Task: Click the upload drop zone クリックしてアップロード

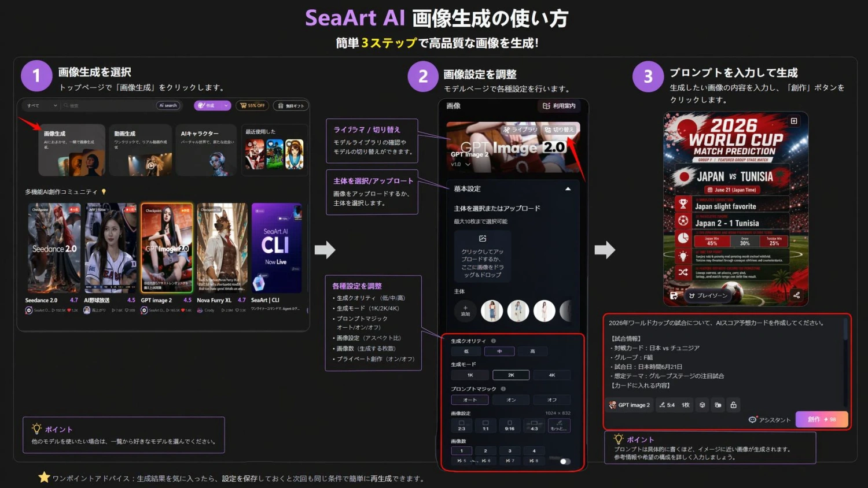Action: (483, 256)
